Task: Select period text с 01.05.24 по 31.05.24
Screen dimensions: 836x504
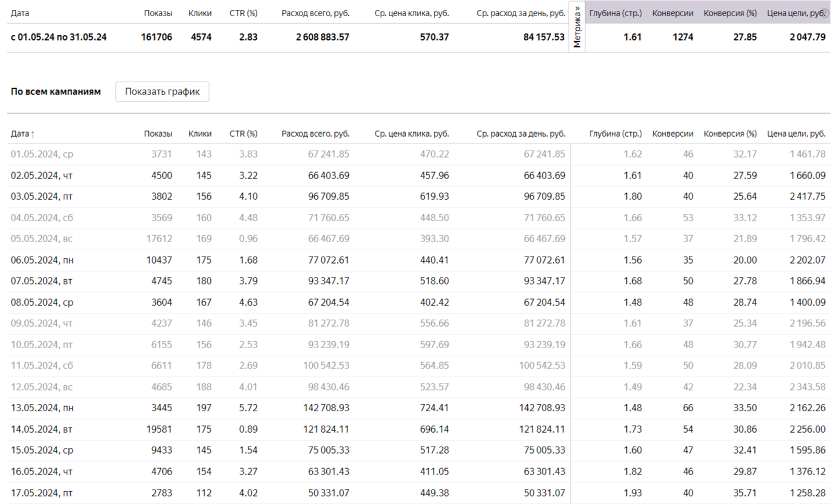Action: (x=59, y=37)
